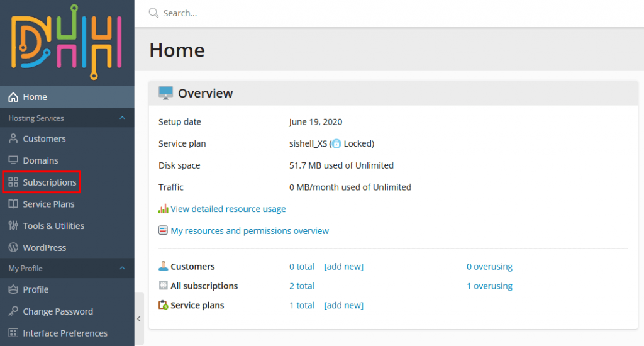
Task: Hide the sidebar using the collapse arrow
Action: click(x=139, y=319)
